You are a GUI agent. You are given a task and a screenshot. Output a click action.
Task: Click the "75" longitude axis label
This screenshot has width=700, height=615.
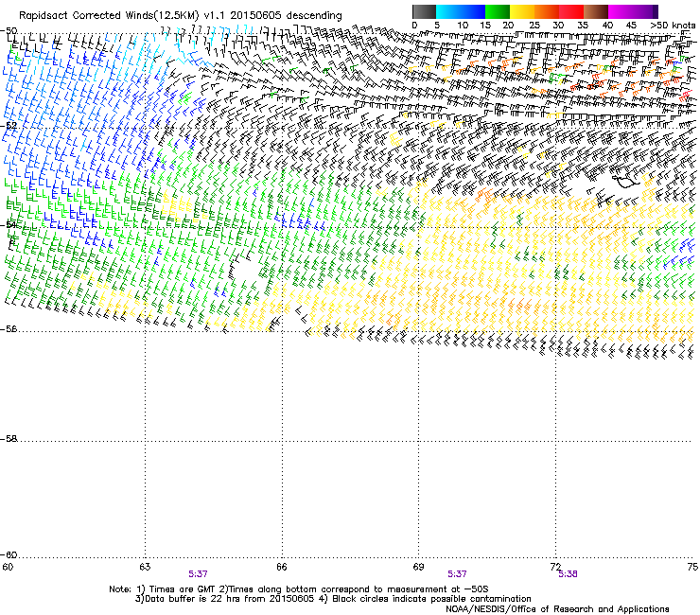(692, 567)
